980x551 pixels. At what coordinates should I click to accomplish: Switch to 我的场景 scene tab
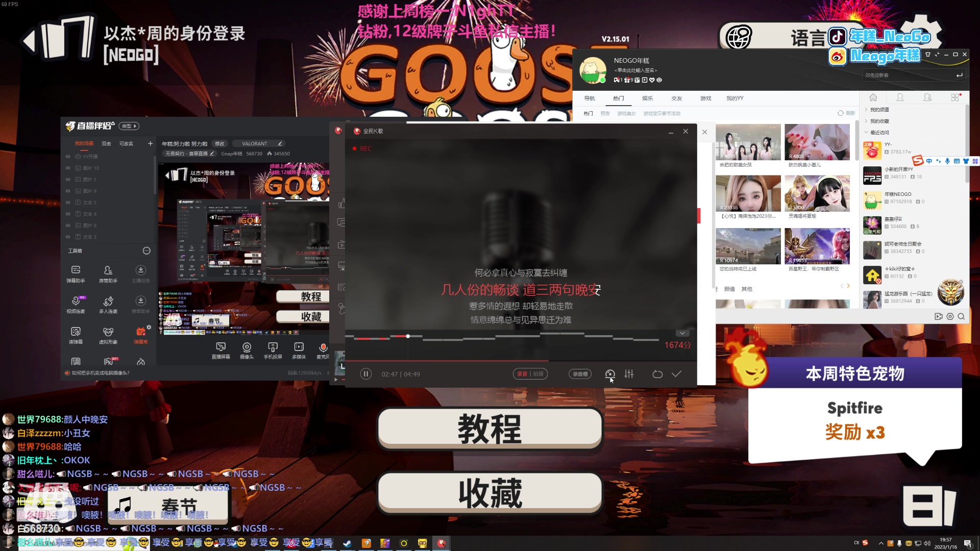84,144
